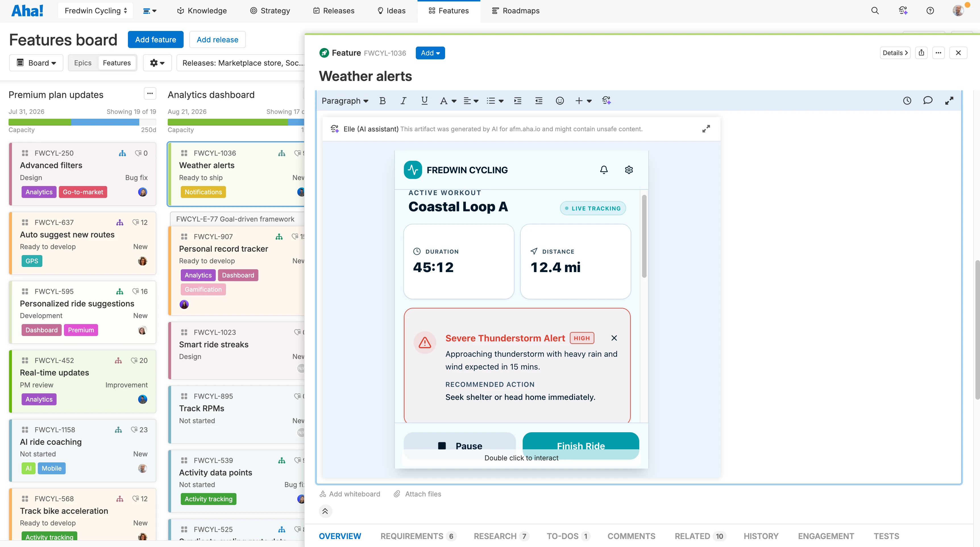Switch to the History tab
The height and width of the screenshot is (547, 980).
click(761, 536)
